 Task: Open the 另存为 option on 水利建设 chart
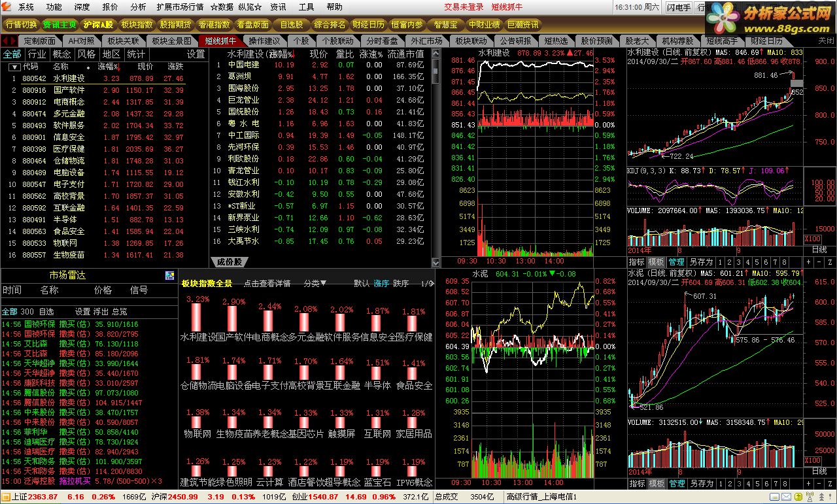coord(702,261)
